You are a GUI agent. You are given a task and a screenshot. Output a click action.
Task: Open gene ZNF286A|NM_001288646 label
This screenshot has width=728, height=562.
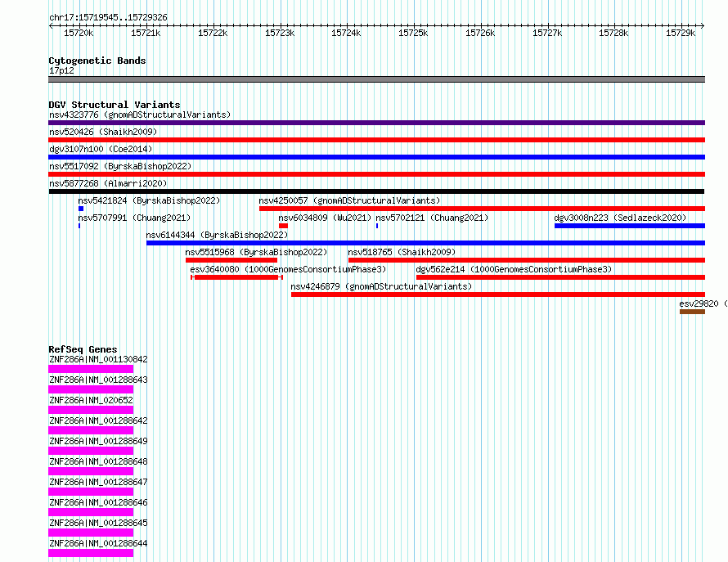click(98, 502)
